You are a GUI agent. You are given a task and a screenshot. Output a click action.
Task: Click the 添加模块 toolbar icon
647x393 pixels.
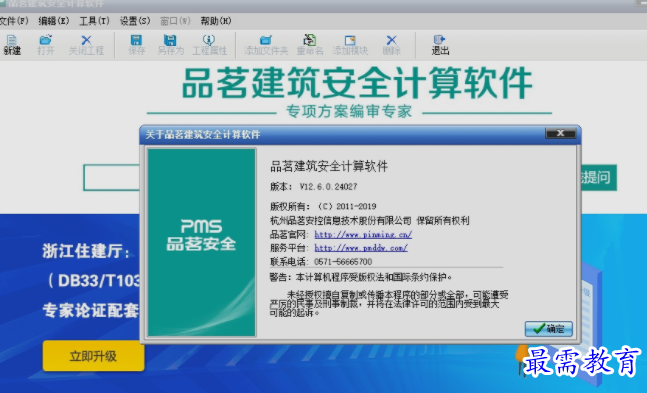[x=350, y=45]
